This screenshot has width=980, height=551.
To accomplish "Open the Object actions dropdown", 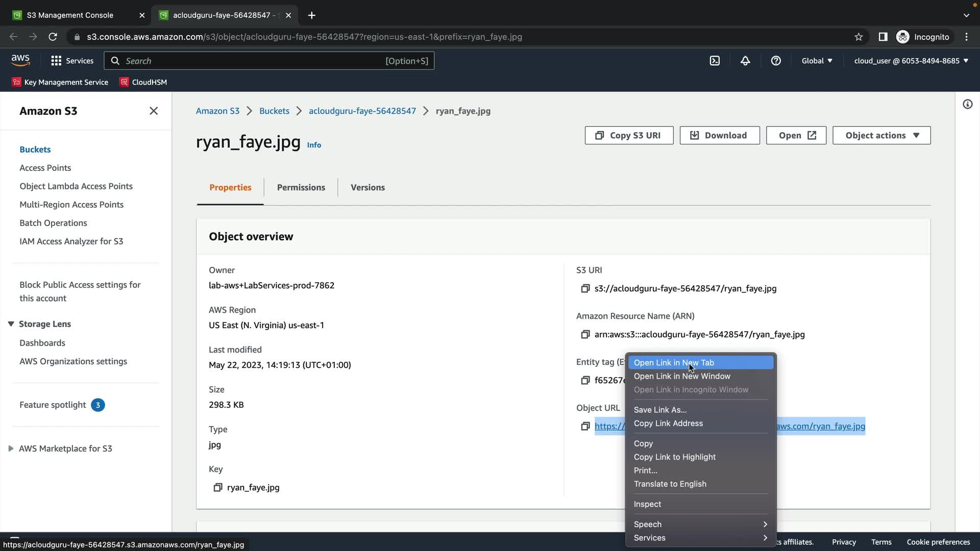I will pyautogui.click(x=881, y=135).
